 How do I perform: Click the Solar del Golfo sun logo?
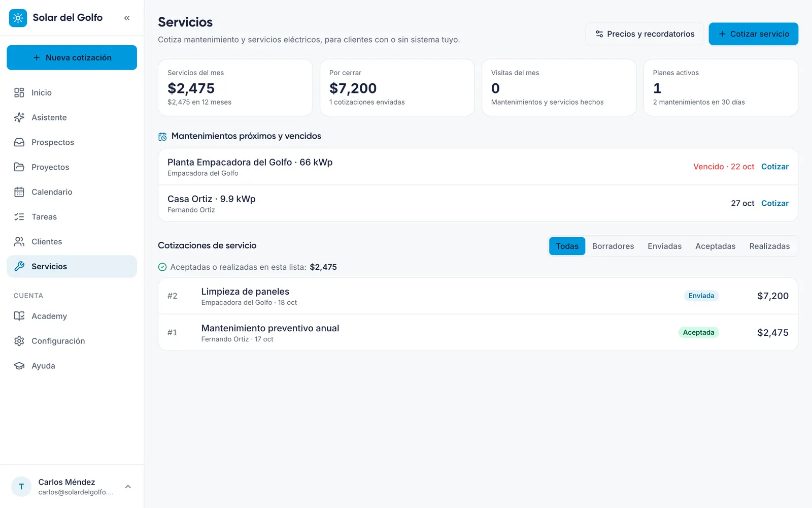click(18, 18)
